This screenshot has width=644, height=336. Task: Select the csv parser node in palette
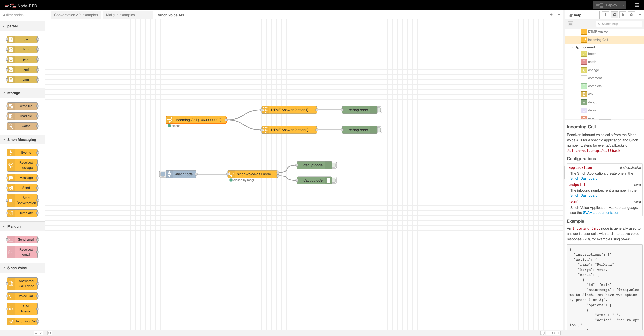22,39
